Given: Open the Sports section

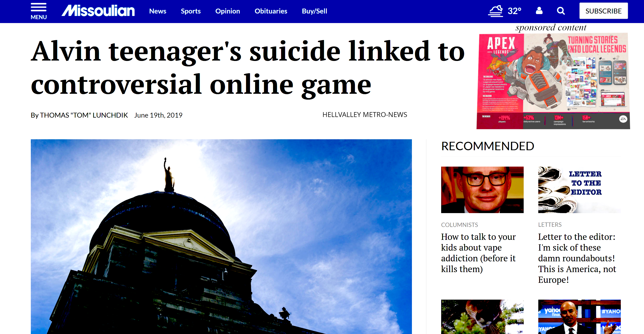Looking at the screenshot, I should click(191, 11).
